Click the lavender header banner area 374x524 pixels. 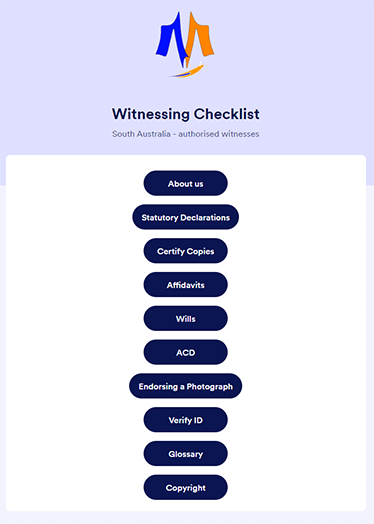tap(67, 84)
